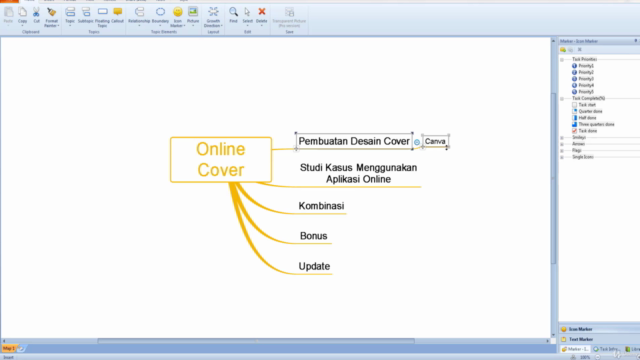This screenshot has height=360, width=640.
Task: Collapse the Task Complete(%) group
Action: pyautogui.click(x=562, y=99)
